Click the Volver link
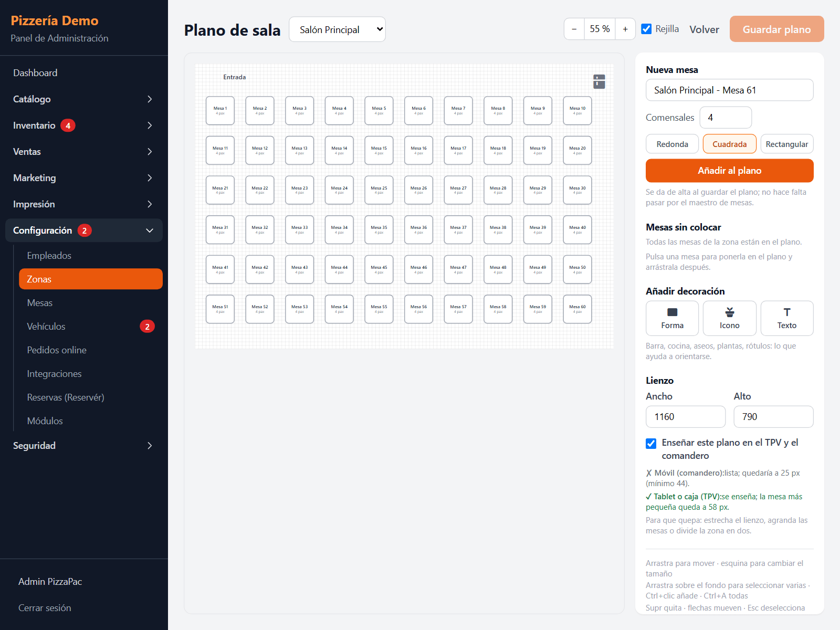Image resolution: width=840 pixels, height=630 pixels. point(704,29)
